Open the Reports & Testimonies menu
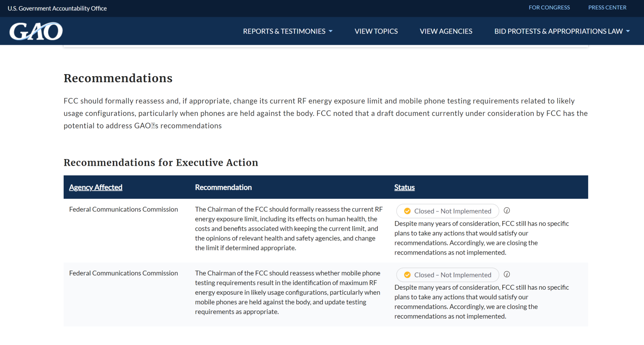 [284, 31]
